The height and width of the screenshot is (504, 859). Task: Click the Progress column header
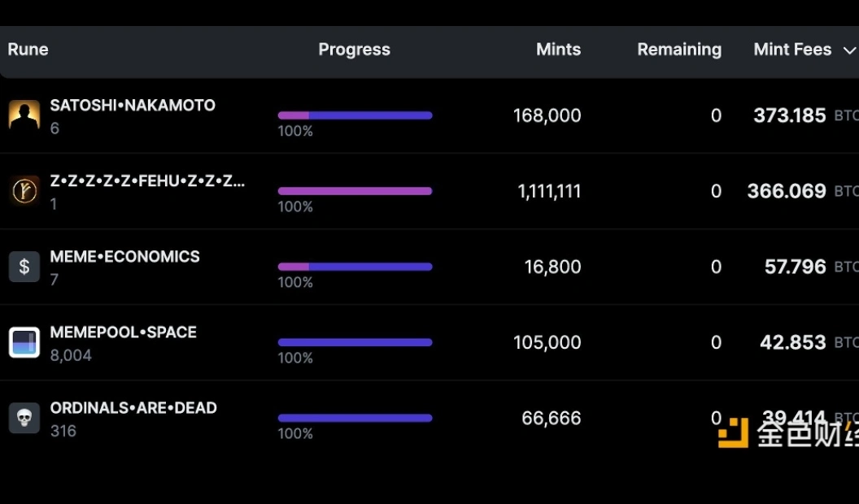(x=355, y=50)
